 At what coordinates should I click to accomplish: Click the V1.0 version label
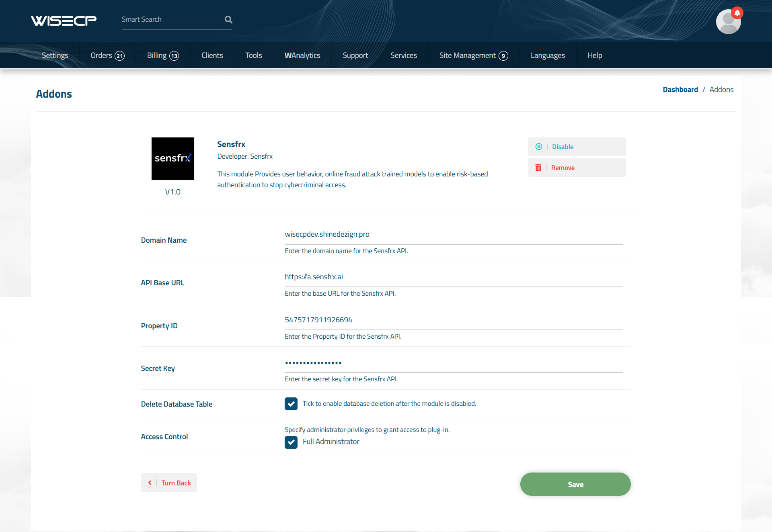coord(172,192)
